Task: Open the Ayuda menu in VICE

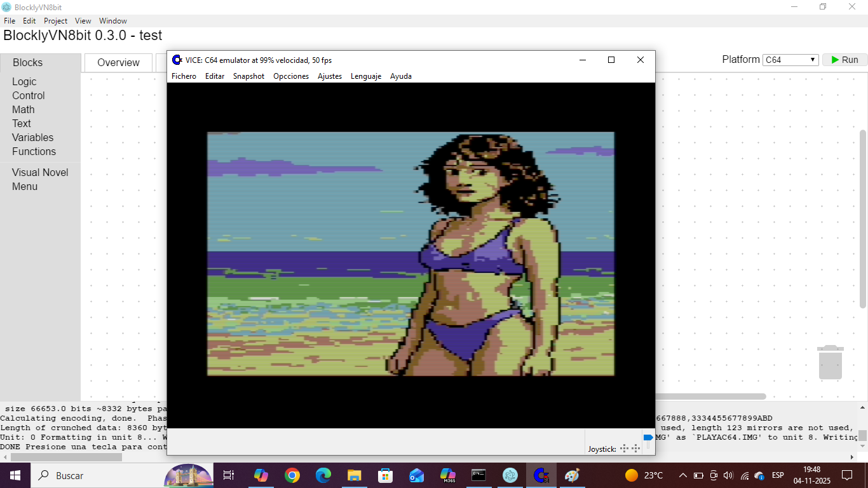Action: click(401, 76)
